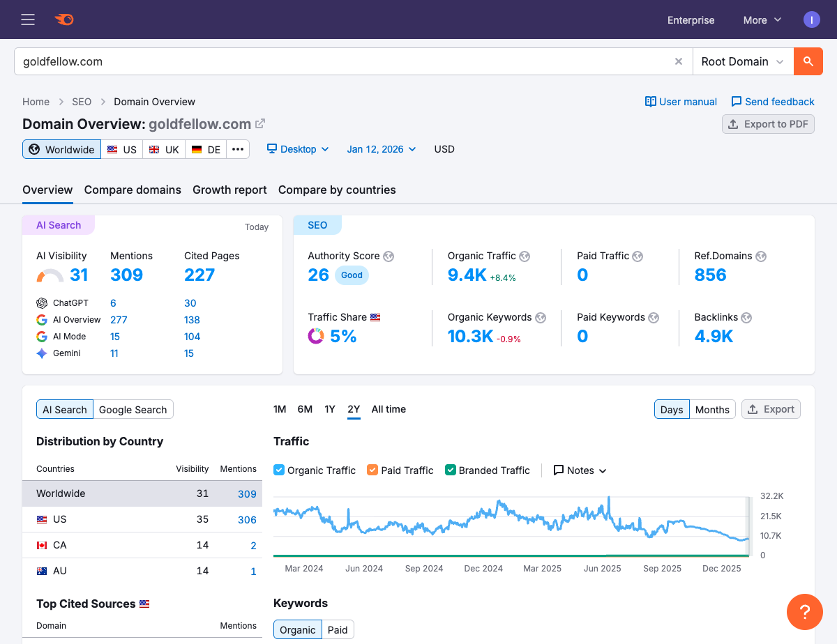837x644 pixels.
Task: Clear the domain search with the X icon
Action: click(678, 61)
